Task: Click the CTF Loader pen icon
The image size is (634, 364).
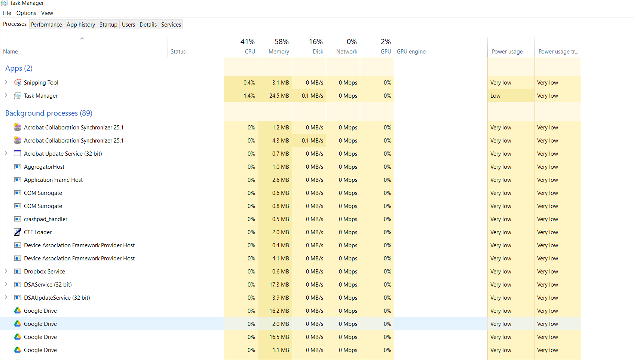Action: point(18,232)
